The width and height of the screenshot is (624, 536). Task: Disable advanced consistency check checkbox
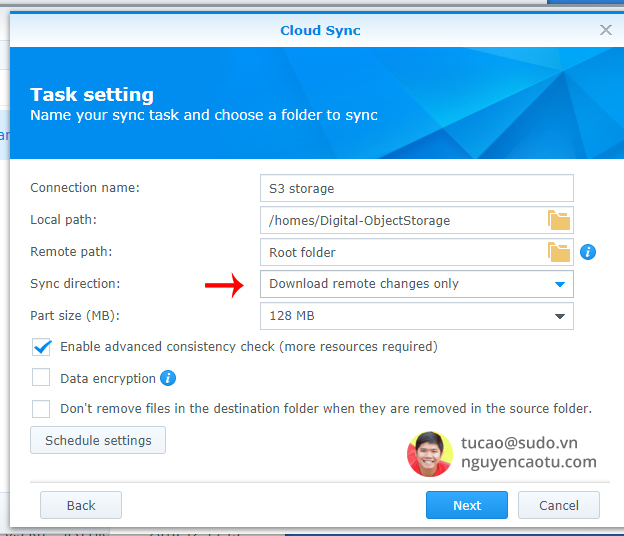41,347
